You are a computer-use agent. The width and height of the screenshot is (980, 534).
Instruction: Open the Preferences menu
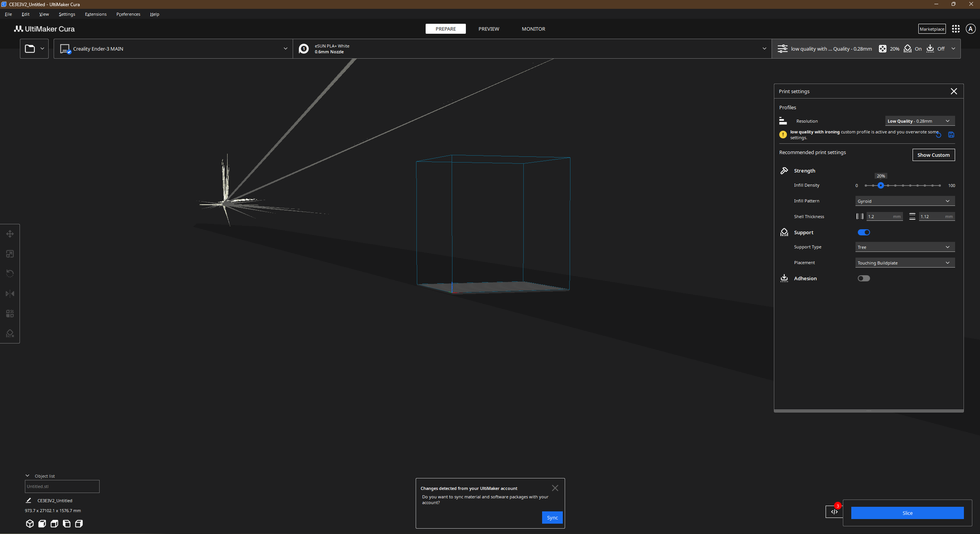point(128,14)
